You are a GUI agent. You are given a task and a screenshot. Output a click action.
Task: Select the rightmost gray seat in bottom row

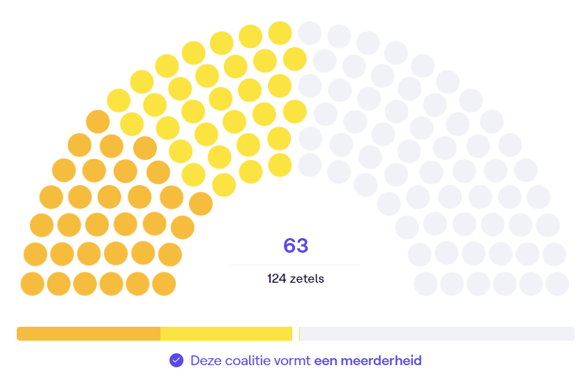(x=557, y=284)
